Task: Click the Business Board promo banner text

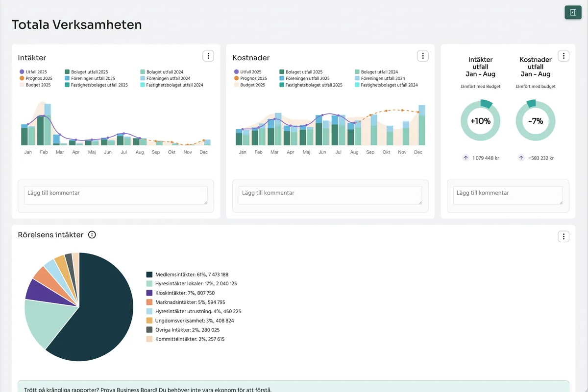Action: pos(147,390)
